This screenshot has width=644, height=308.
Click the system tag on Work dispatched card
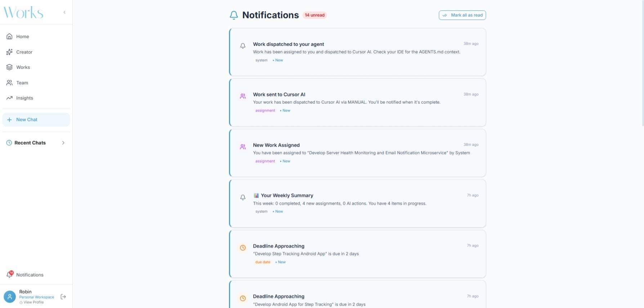pos(261,60)
